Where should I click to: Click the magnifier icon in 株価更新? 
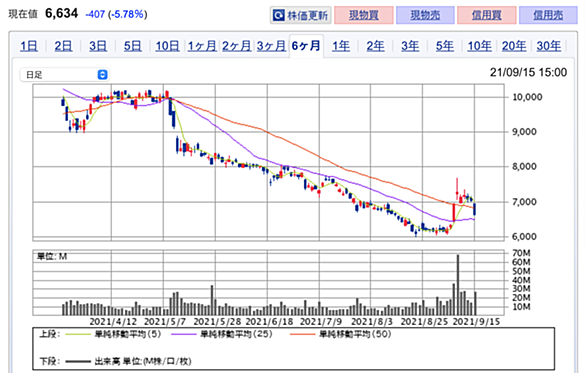(x=278, y=15)
